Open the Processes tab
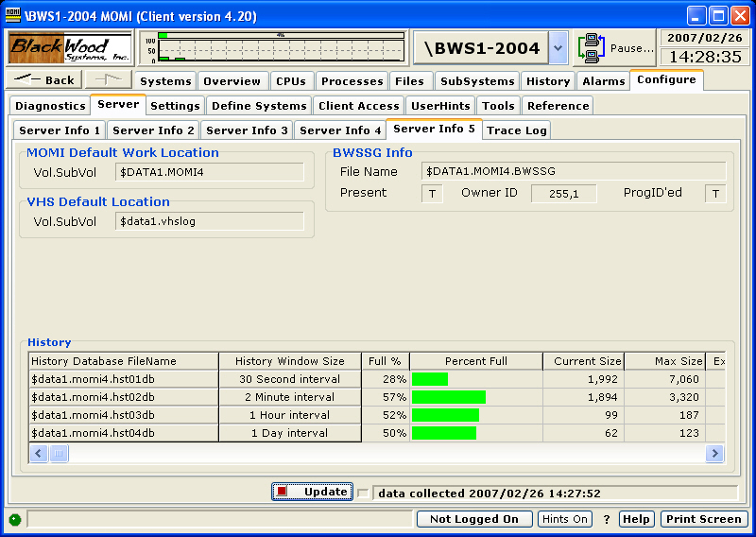This screenshot has height=537, width=756. point(352,81)
